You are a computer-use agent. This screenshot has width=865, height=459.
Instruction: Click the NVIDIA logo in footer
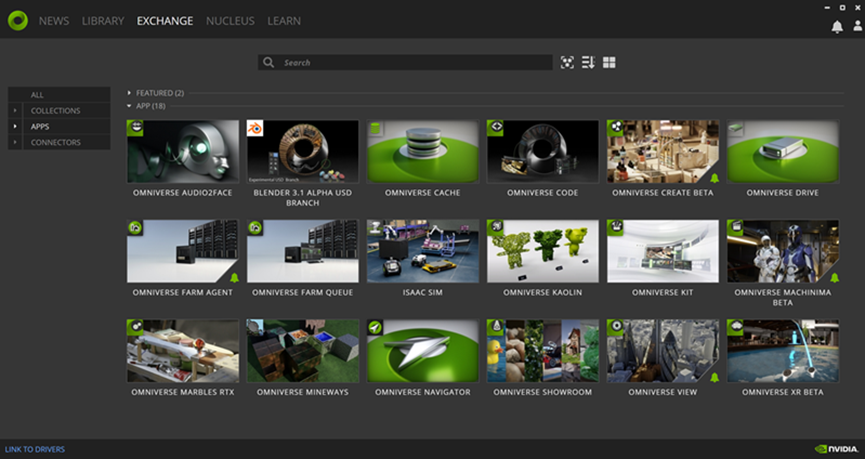836,449
